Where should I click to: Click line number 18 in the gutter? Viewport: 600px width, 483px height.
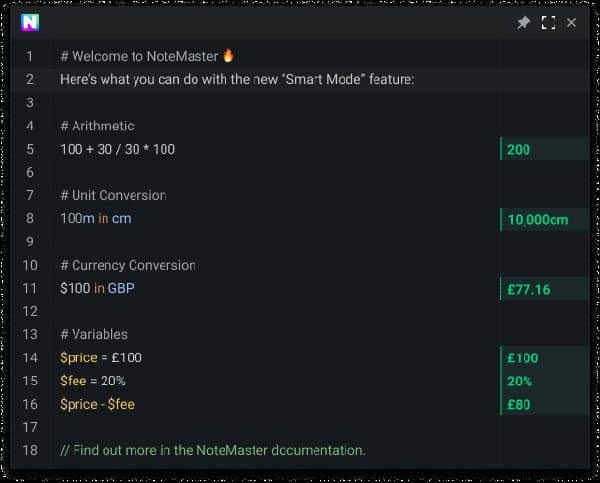pyautogui.click(x=30, y=451)
